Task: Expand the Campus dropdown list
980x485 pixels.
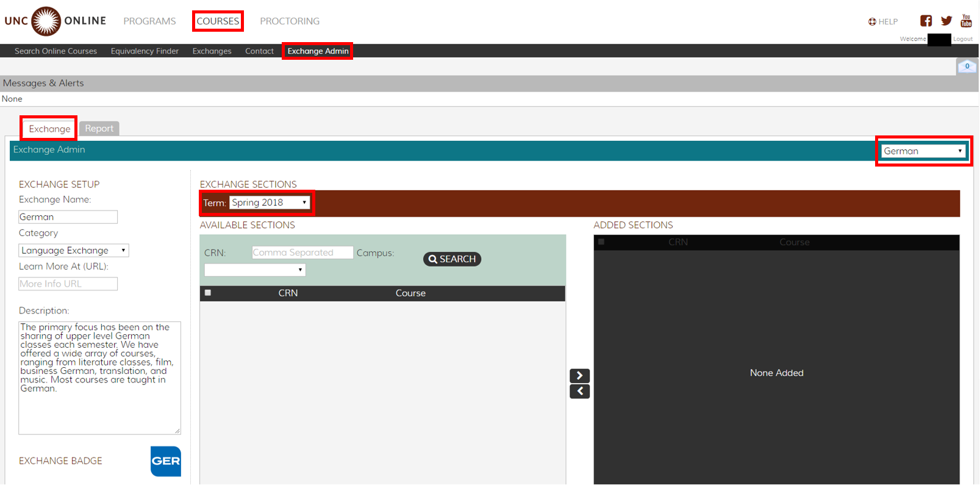Action: pos(255,270)
